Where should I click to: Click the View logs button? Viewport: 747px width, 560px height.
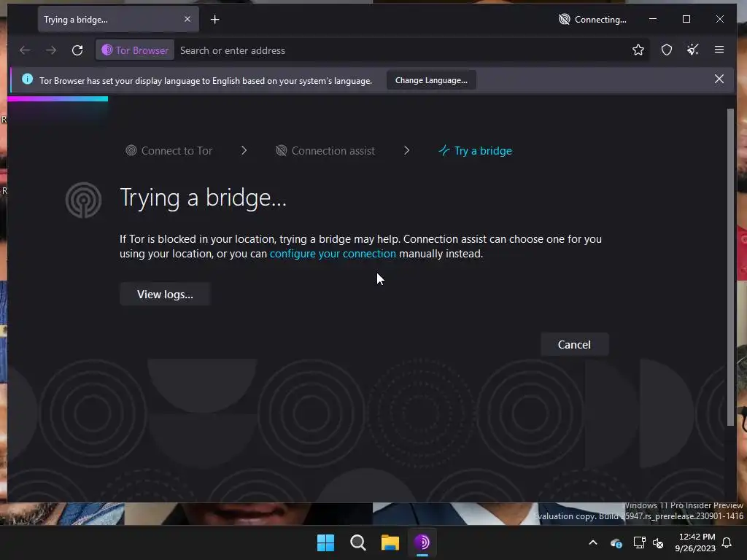[x=165, y=295]
